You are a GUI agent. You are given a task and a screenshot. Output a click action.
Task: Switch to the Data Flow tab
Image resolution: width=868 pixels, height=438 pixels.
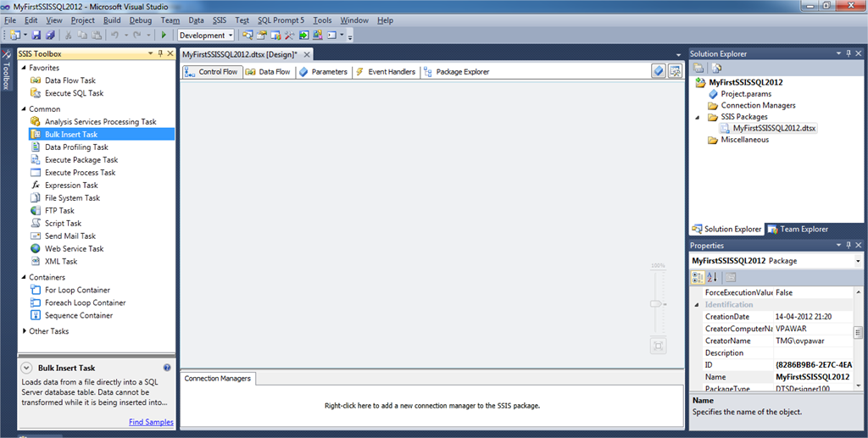[268, 72]
